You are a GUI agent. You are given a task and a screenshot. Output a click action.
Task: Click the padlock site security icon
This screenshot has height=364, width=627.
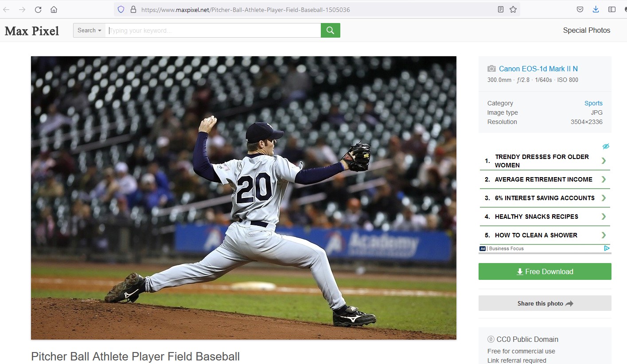(x=133, y=9)
